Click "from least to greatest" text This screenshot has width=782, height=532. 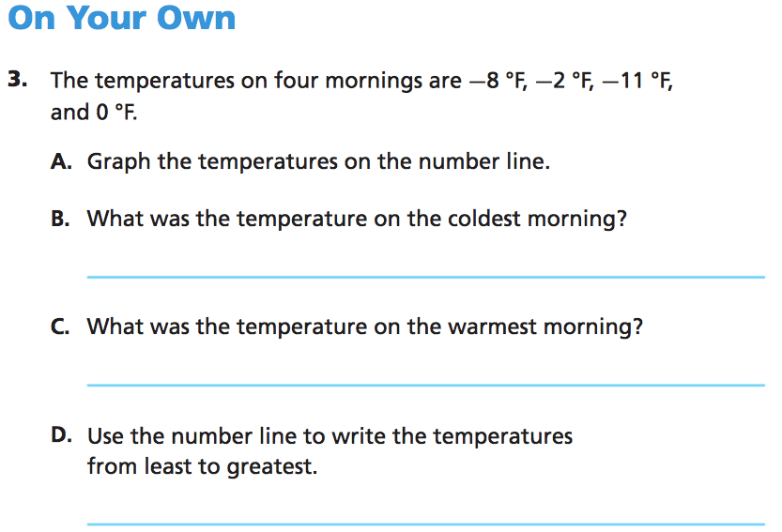[202, 466]
